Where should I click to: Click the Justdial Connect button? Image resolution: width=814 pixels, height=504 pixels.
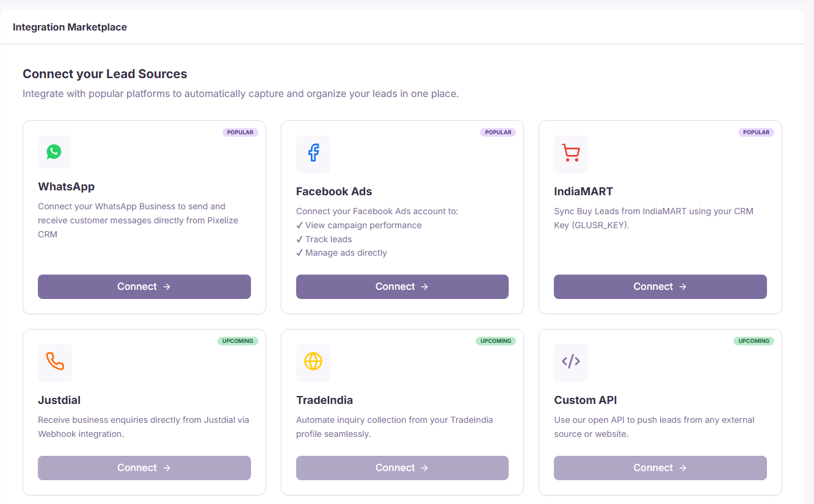(x=144, y=468)
